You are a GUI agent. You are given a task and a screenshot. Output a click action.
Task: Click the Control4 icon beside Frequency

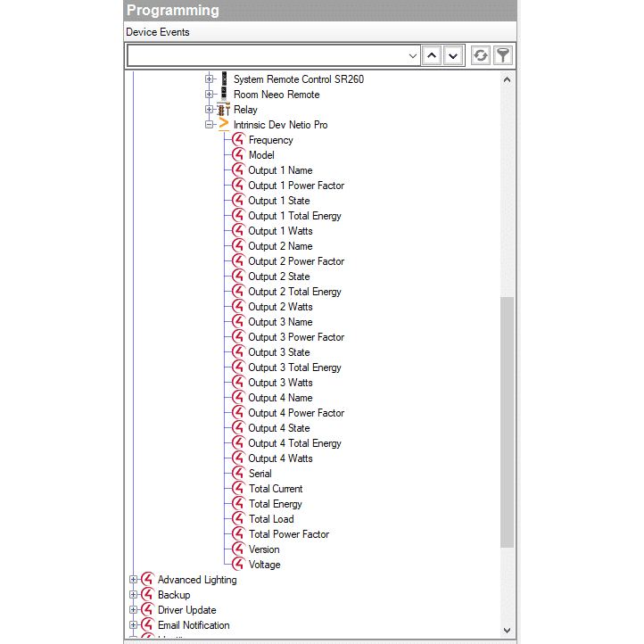(238, 140)
